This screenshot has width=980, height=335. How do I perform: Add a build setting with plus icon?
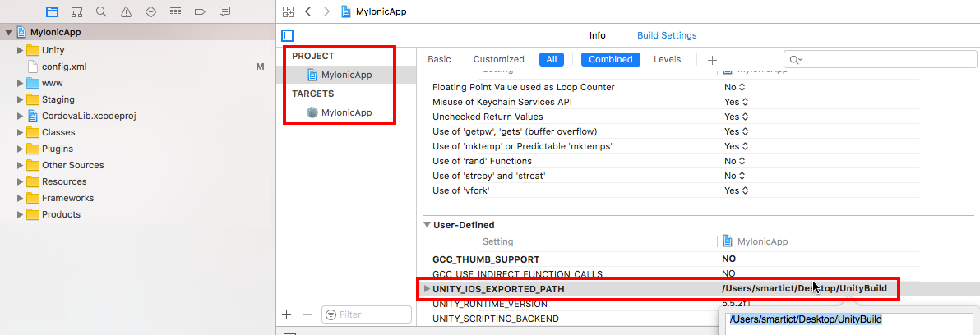click(712, 60)
